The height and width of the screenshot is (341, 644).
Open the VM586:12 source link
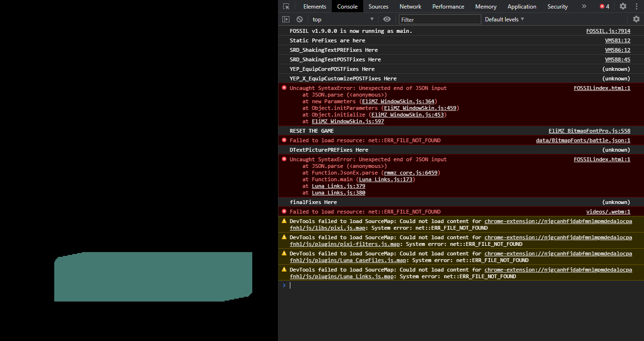pos(617,50)
